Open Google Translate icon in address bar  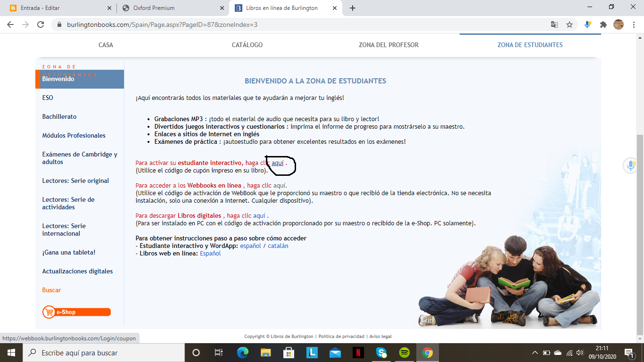554,25
